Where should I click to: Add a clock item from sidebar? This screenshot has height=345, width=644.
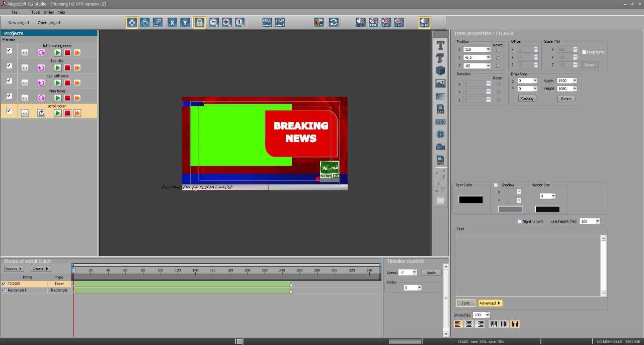click(x=440, y=134)
